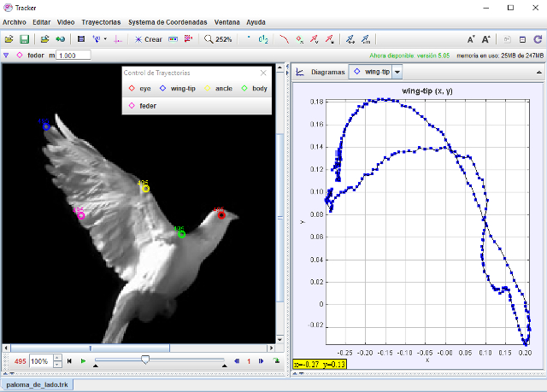
Task: Click the magnifier zoom icon
Action: (209, 39)
